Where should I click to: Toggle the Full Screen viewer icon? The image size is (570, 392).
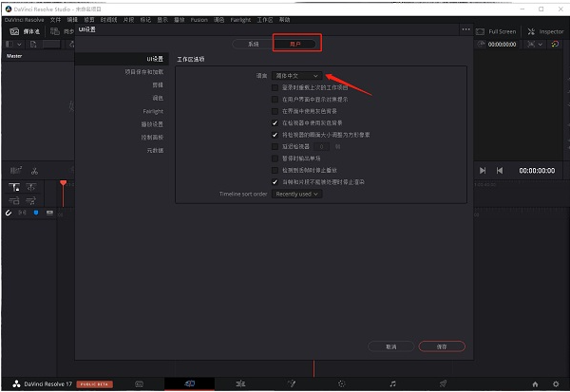point(480,32)
